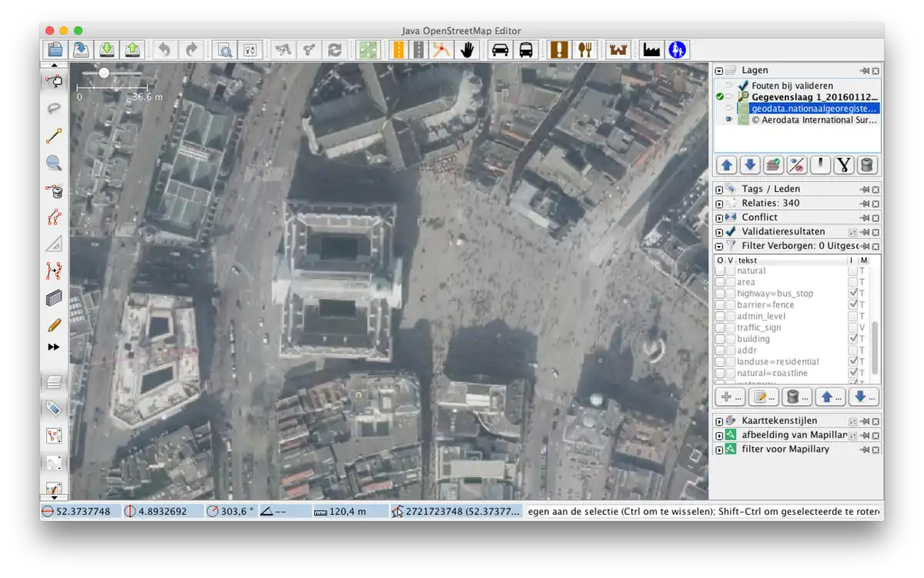Viewport: 924px width, 578px height.
Task: Click the Open file toolbar icon
Action: (54, 50)
